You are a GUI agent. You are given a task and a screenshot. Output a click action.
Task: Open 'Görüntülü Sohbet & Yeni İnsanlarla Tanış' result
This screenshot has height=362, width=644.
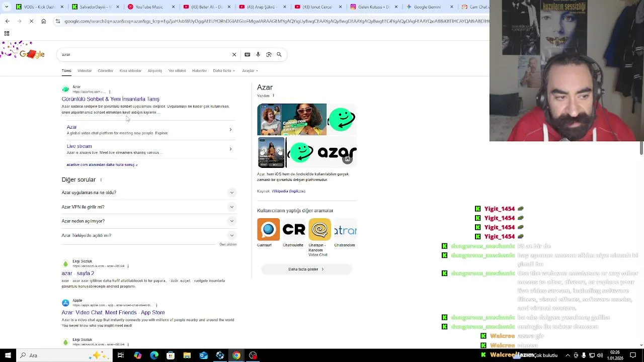(x=111, y=99)
